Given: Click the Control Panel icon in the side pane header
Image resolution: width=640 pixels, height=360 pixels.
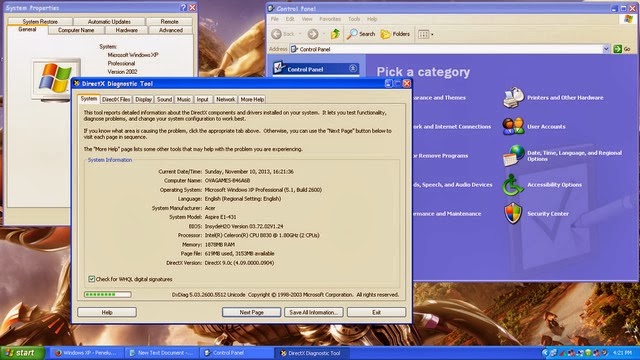Looking at the screenshot, I should (279, 67).
